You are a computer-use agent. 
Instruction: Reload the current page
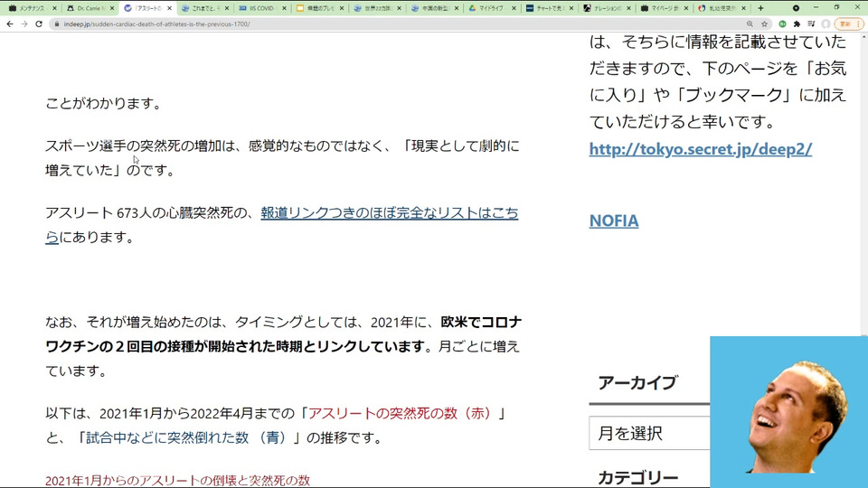coord(39,23)
